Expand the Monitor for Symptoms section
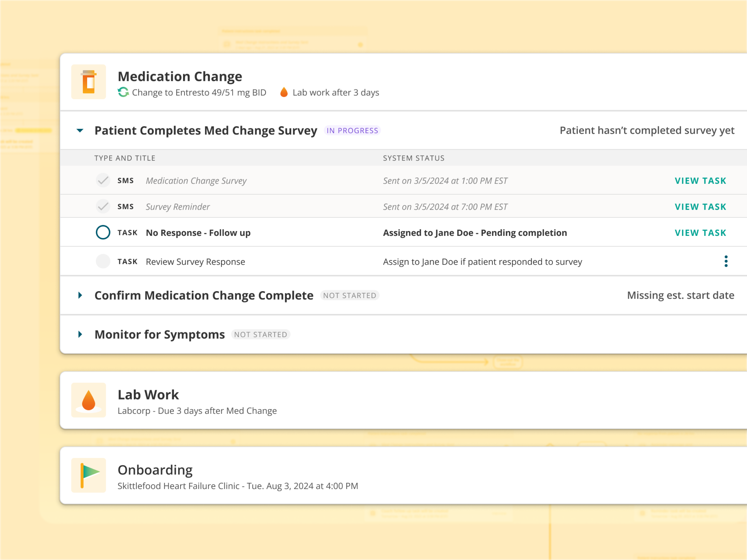This screenshot has width=747, height=560. (x=80, y=334)
